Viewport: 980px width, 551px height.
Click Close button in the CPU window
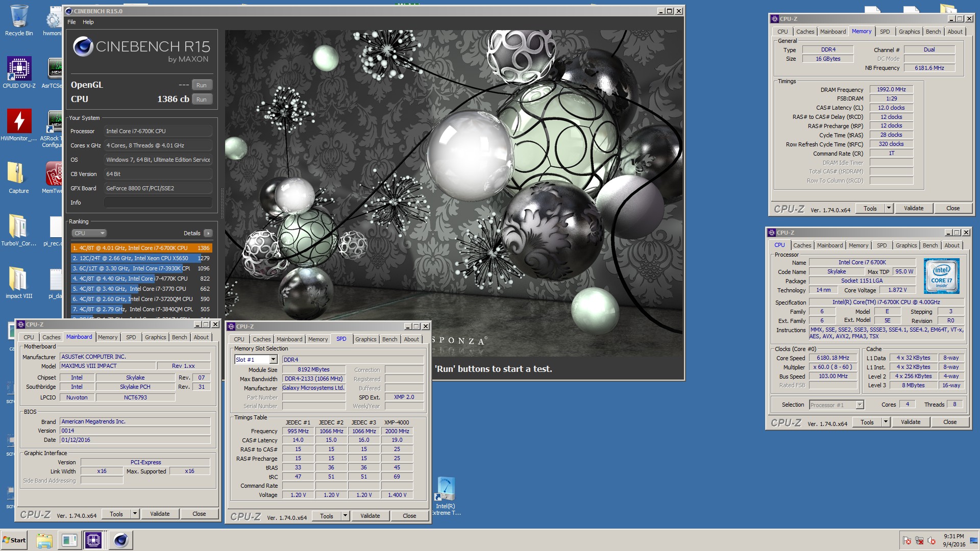950,422
